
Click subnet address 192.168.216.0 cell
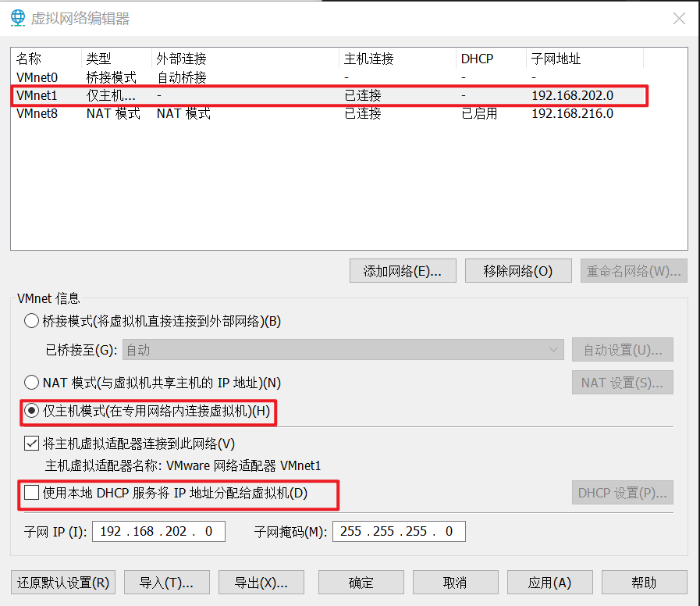pos(572,113)
